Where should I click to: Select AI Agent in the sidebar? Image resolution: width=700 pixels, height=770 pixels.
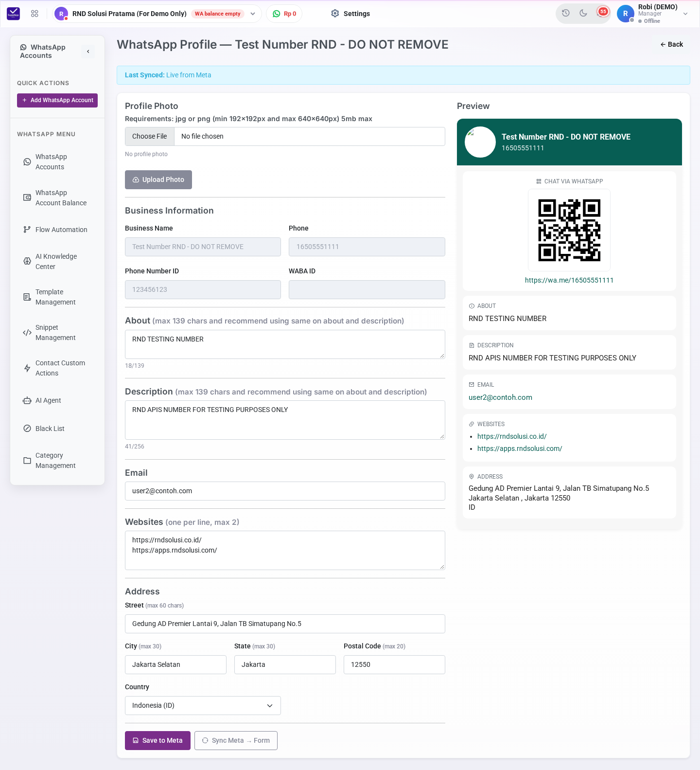(x=57, y=400)
